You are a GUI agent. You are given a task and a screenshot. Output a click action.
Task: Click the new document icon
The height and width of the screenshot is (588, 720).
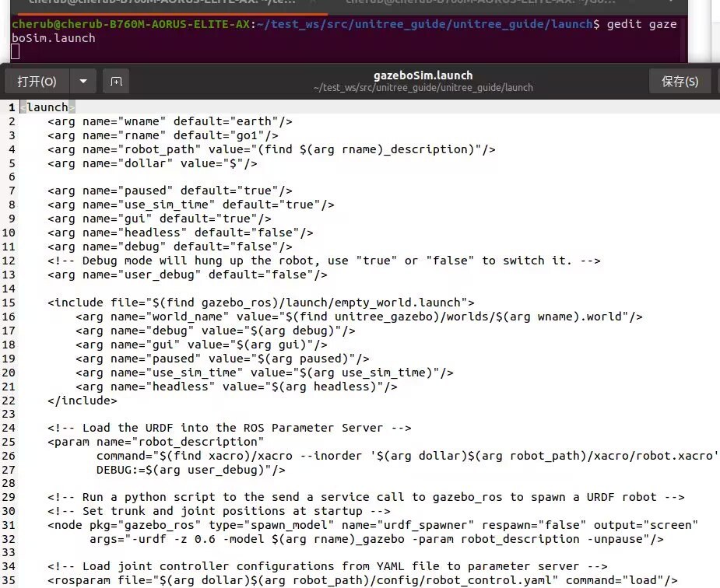click(116, 81)
